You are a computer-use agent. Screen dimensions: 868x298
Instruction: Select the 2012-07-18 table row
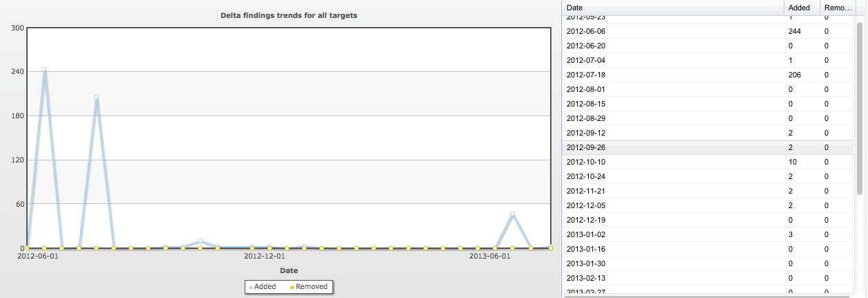(705, 75)
